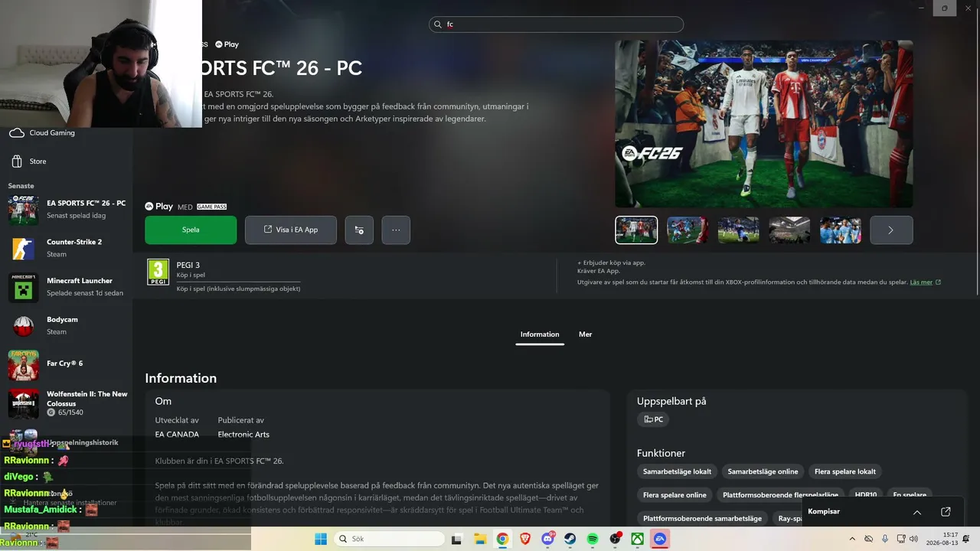Open OBS Studio from the taskbar
This screenshot has width=980, height=551.
pyautogui.click(x=615, y=539)
